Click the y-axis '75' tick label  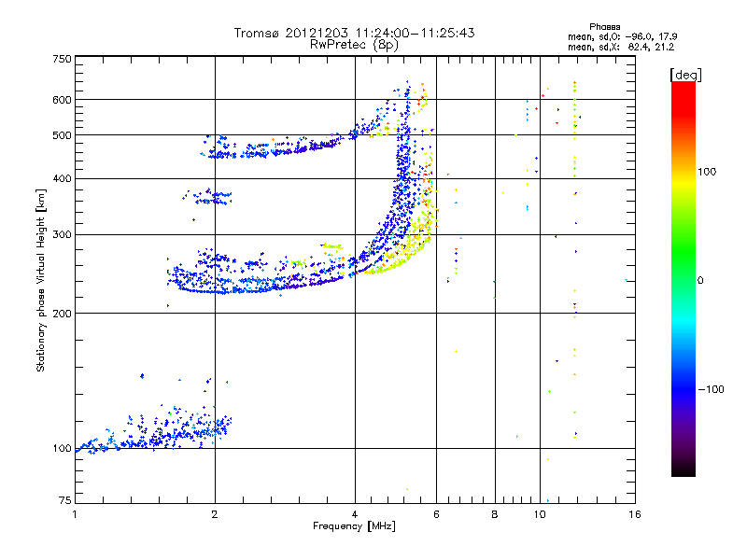coord(65,500)
